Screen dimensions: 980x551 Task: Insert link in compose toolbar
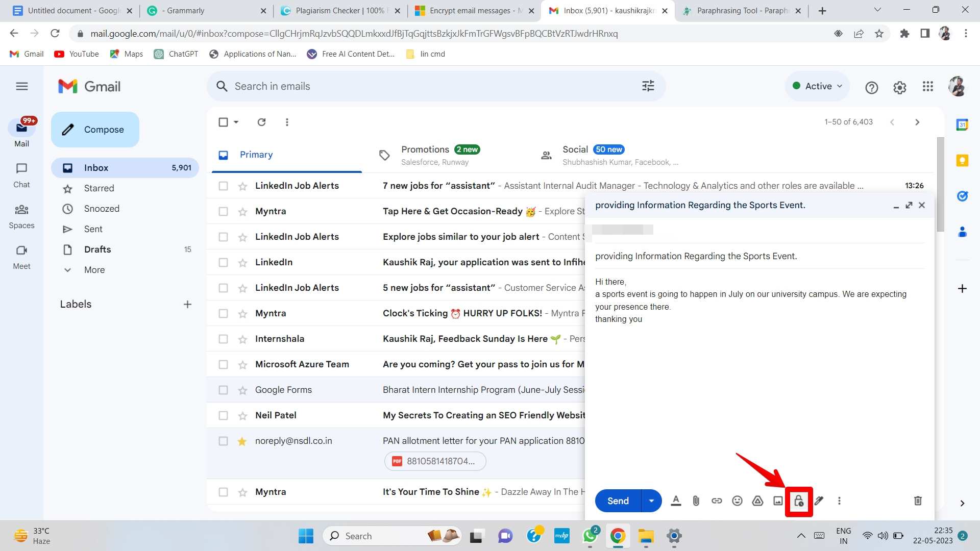[717, 501]
